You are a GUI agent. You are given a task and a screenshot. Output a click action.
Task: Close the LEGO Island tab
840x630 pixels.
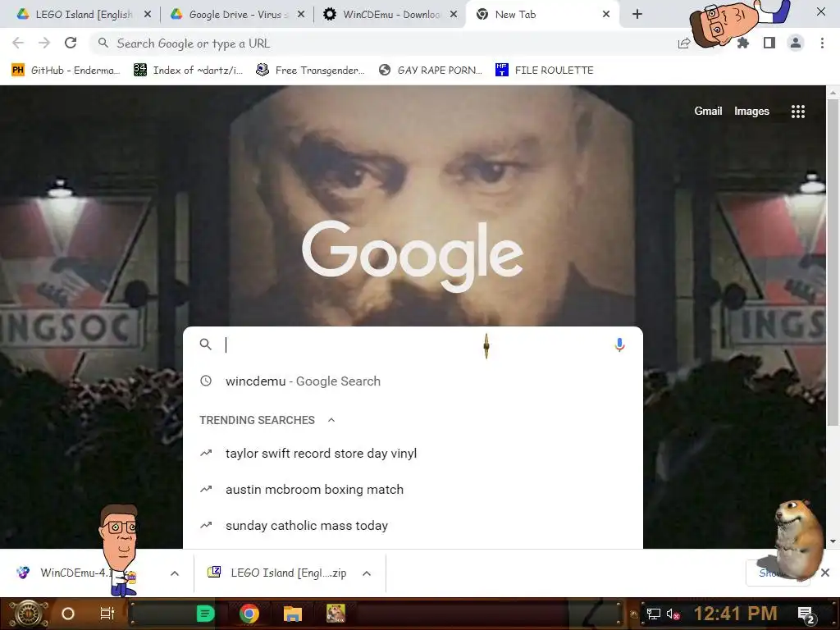click(x=148, y=15)
